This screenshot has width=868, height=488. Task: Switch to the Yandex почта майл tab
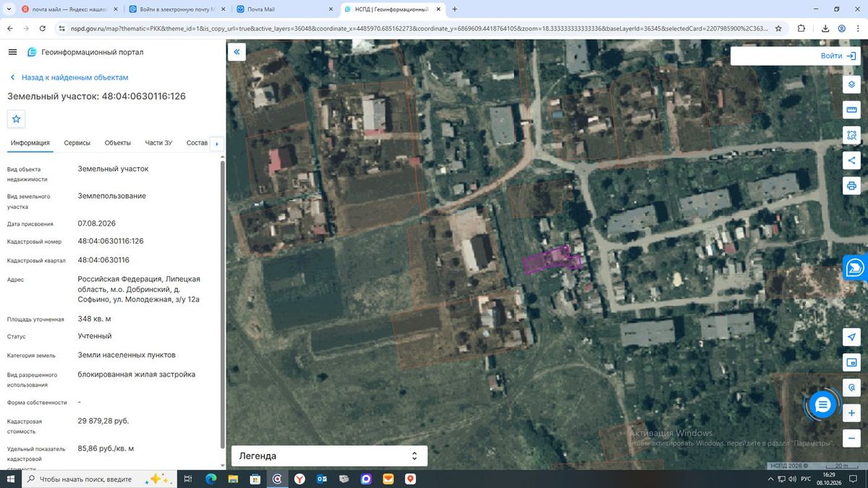[69, 9]
